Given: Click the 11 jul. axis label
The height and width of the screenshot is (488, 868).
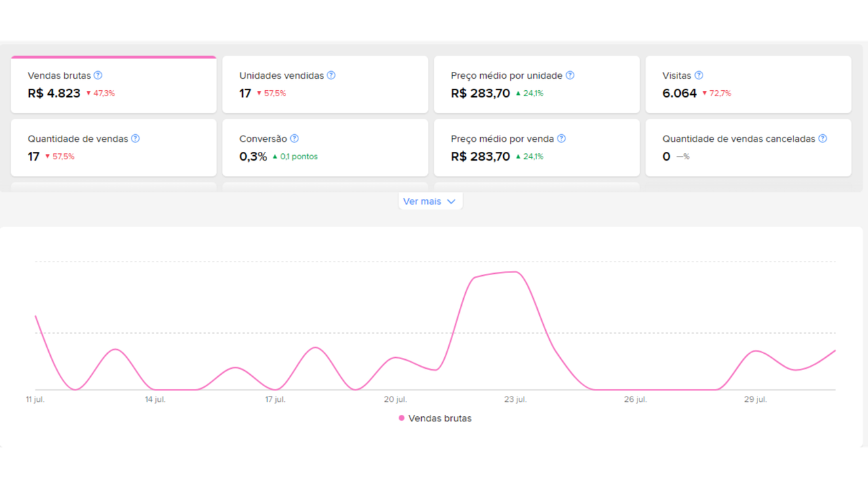Looking at the screenshot, I should [x=37, y=400].
